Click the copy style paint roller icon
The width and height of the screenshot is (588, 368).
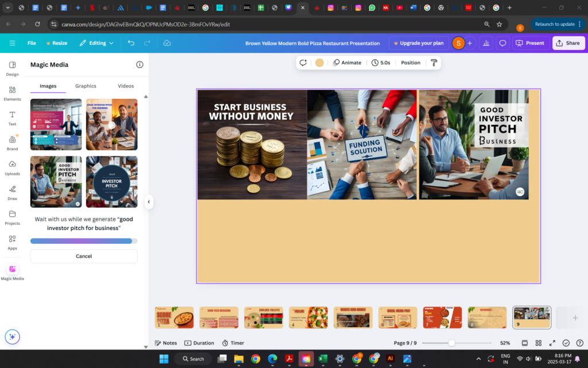tap(434, 63)
